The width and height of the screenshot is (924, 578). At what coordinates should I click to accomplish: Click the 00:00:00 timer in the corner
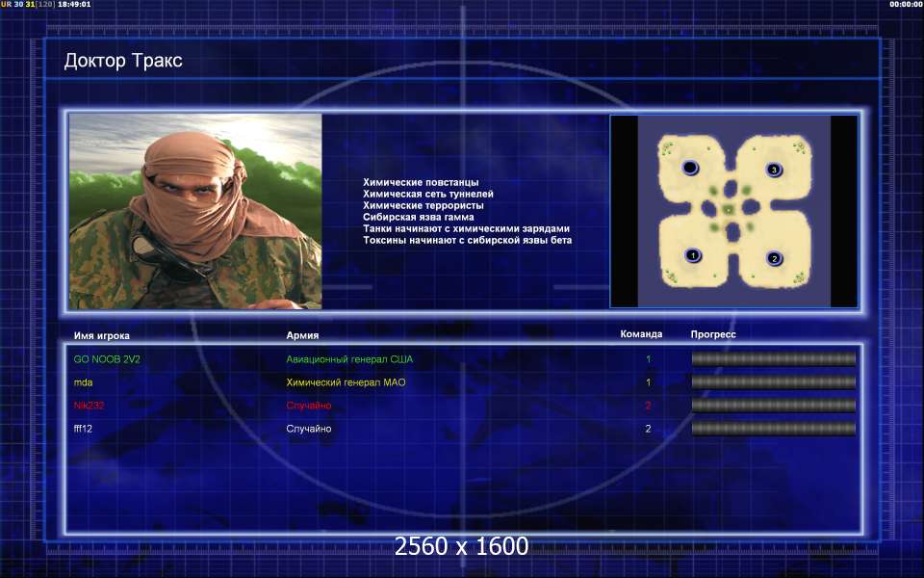(x=907, y=4)
